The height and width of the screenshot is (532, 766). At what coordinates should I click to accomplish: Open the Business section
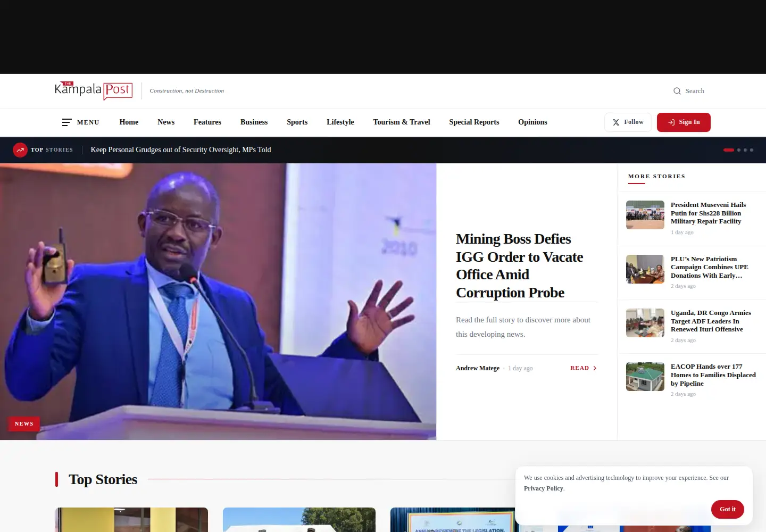coord(254,122)
